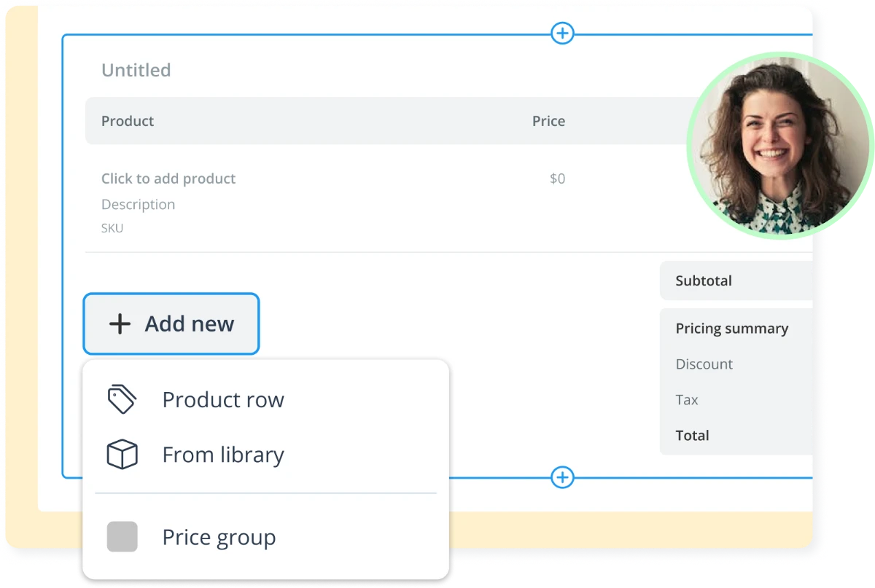This screenshot has height=588, width=875.
Task: Select the Price group menu option
Action: [219, 538]
